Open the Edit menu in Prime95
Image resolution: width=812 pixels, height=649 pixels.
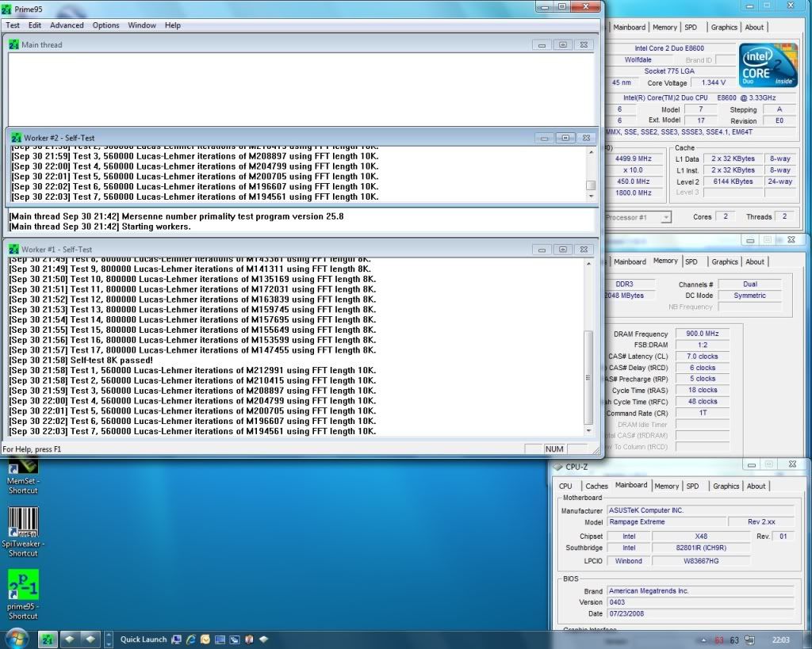pyautogui.click(x=35, y=25)
